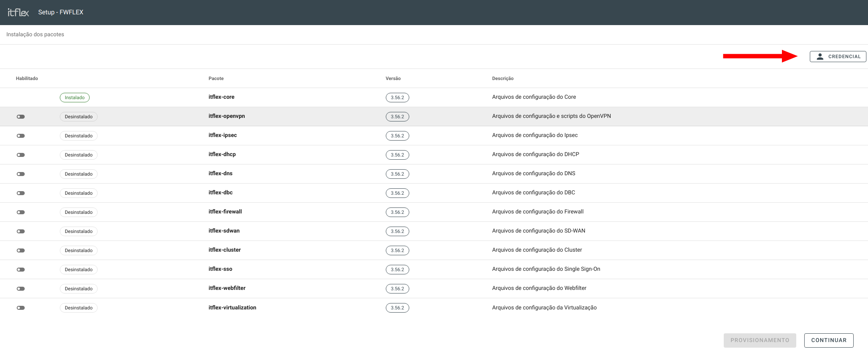Screen dimensions: 868x358
Task: Toggle the itflex-dhcp package on
Action: pos(21,155)
